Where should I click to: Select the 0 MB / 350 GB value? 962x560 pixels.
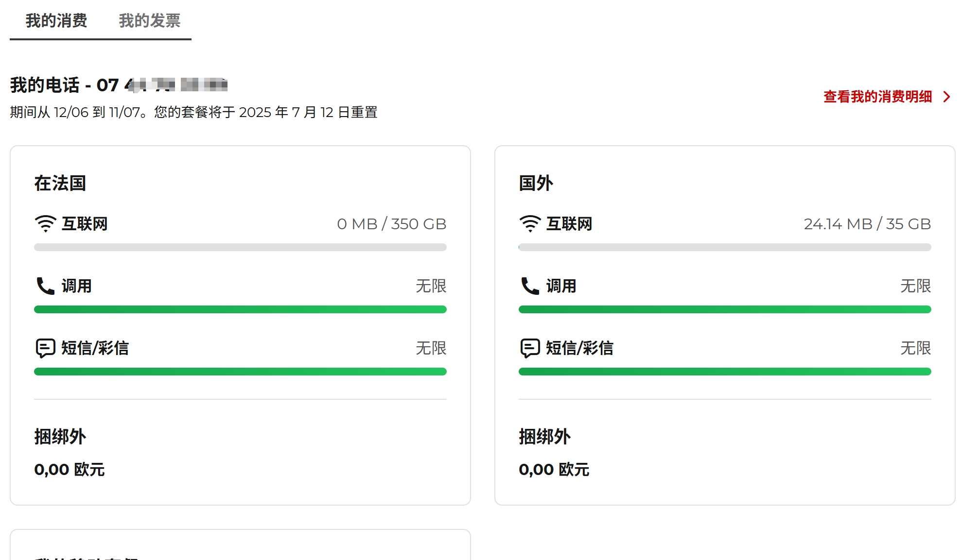tap(392, 224)
